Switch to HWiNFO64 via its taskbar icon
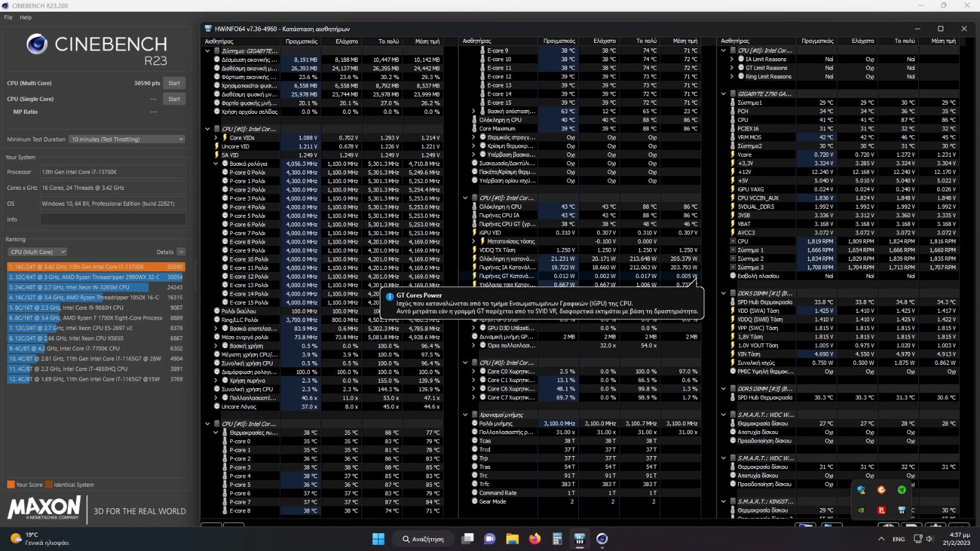Image resolution: width=980 pixels, height=551 pixels. (x=579, y=539)
